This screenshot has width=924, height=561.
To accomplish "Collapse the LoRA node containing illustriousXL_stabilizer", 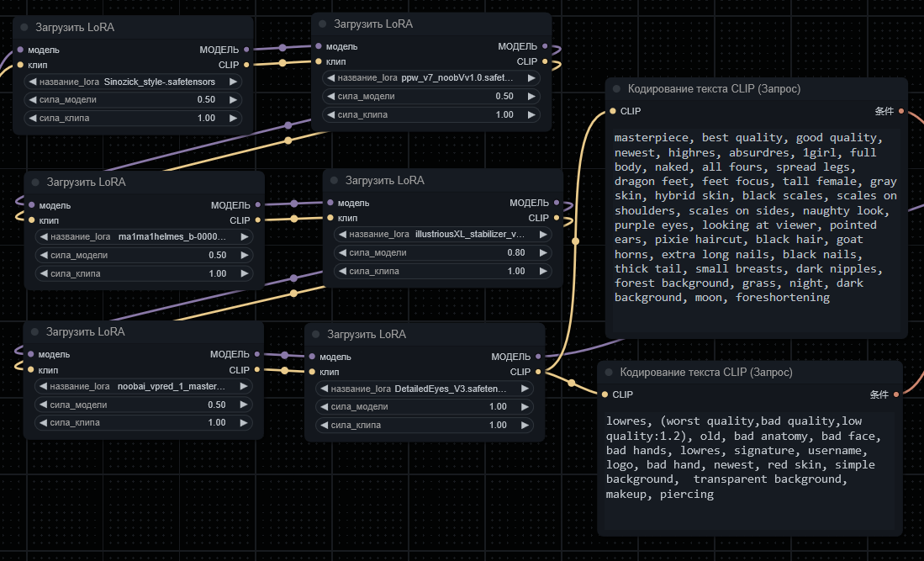I will (x=334, y=180).
